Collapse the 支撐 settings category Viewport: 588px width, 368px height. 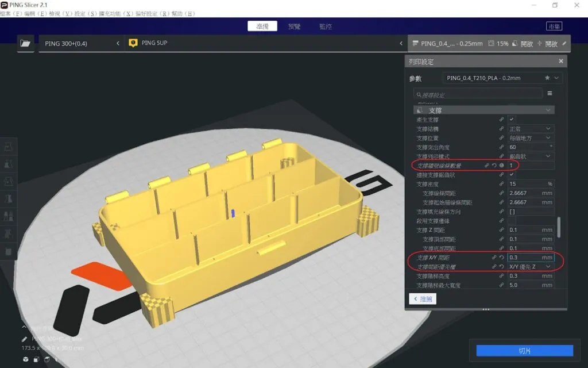[548, 110]
